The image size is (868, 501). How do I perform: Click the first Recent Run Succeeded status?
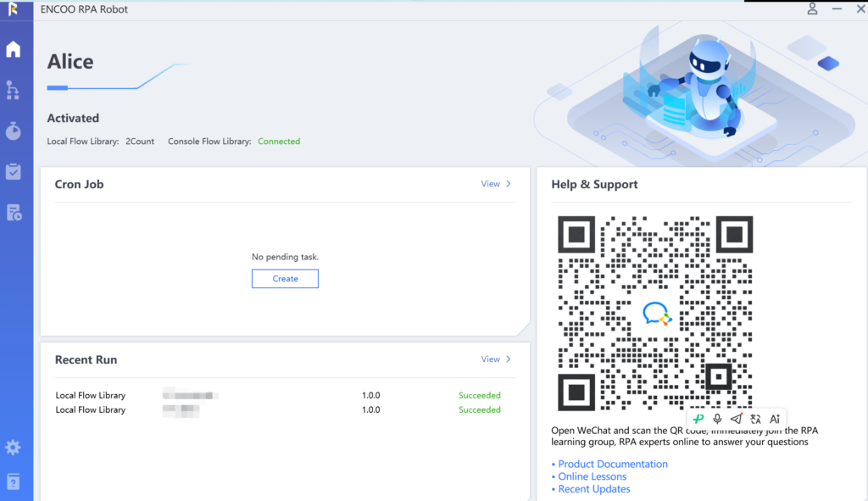[480, 395]
